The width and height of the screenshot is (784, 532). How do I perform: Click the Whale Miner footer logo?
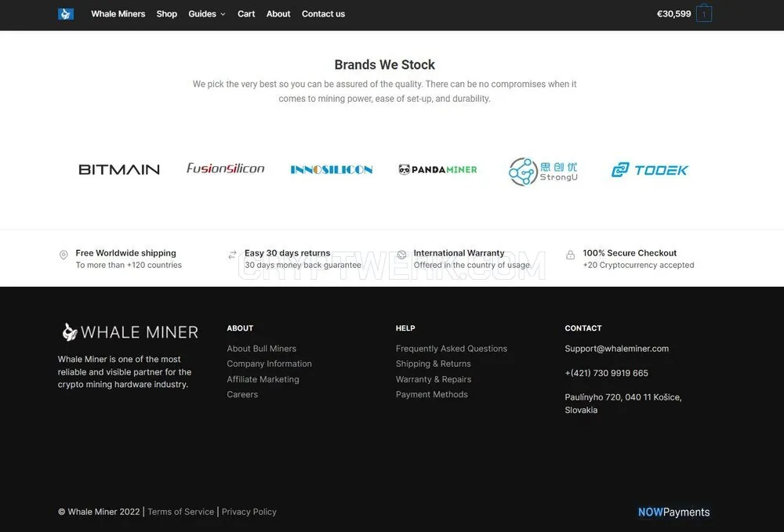point(130,332)
